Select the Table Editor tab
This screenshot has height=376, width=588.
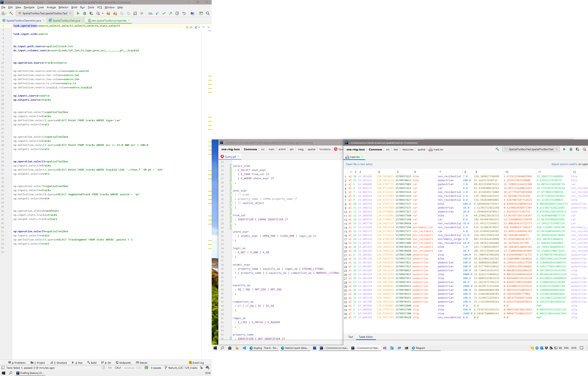click(x=366, y=337)
